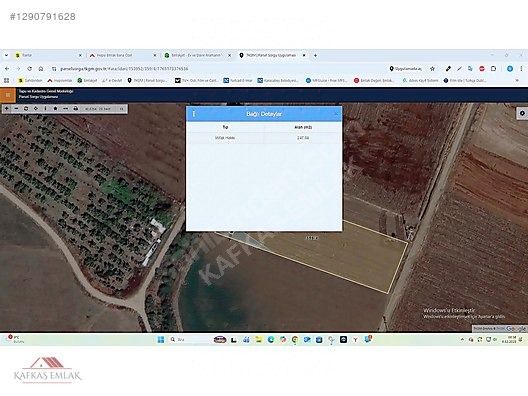This screenshot has width=528, height=396.
Task: Open the e-Devlet bookmark
Action: coord(112,80)
